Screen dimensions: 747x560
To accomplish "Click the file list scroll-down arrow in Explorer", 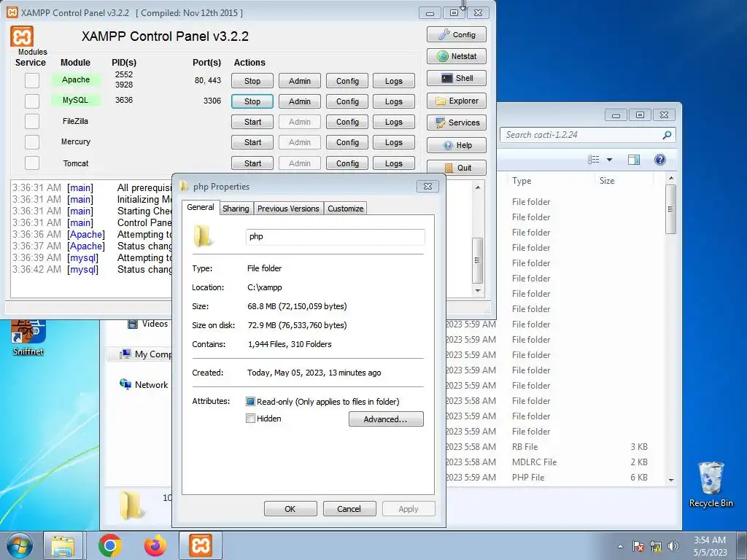I will [x=671, y=480].
